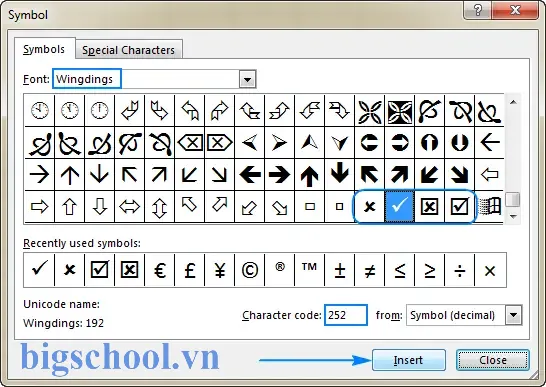Viewport: 546px width, 387px height.
Task: Select the bold right arrow symbol
Action: pyautogui.click(x=280, y=174)
